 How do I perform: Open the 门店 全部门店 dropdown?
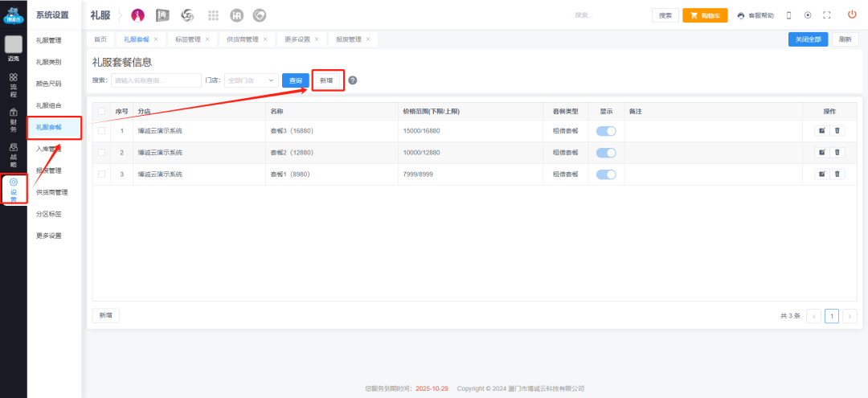[251, 80]
